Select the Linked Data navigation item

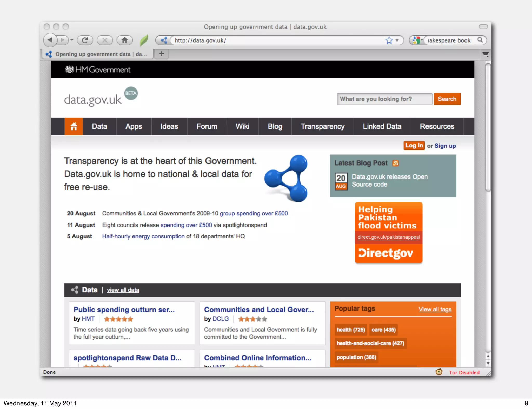coord(382,126)
